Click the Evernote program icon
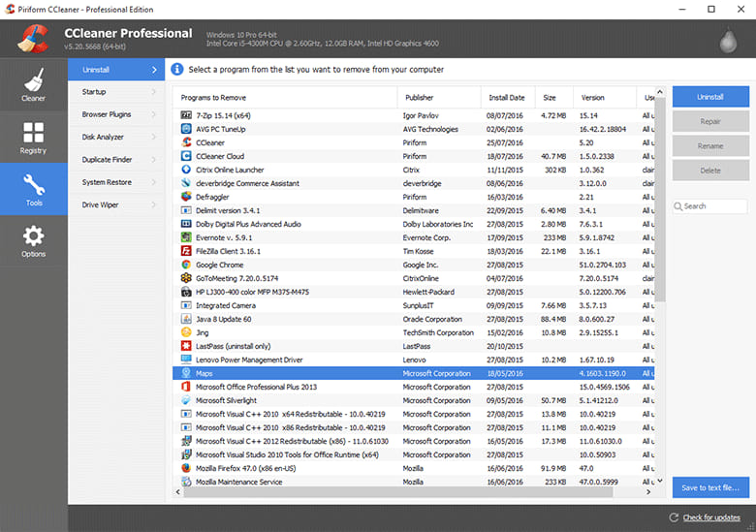Viewport: 756px width, 532px height. pos(186,237)
